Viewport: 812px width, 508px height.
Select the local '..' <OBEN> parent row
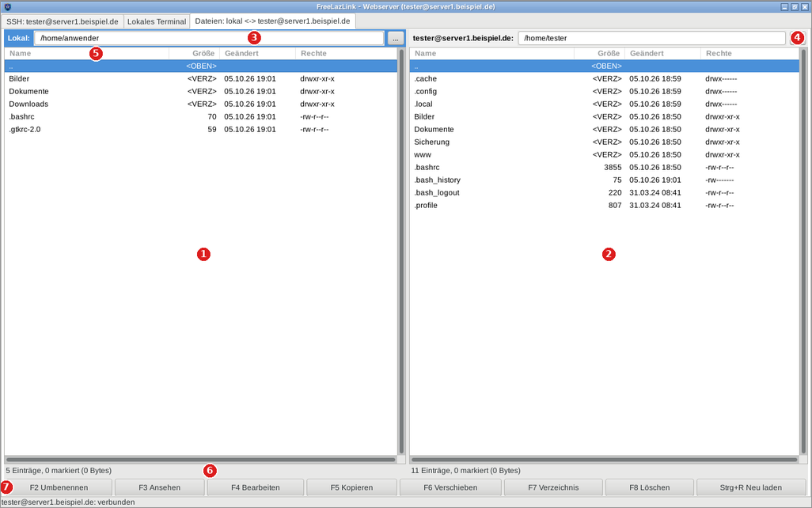[201, 66]
